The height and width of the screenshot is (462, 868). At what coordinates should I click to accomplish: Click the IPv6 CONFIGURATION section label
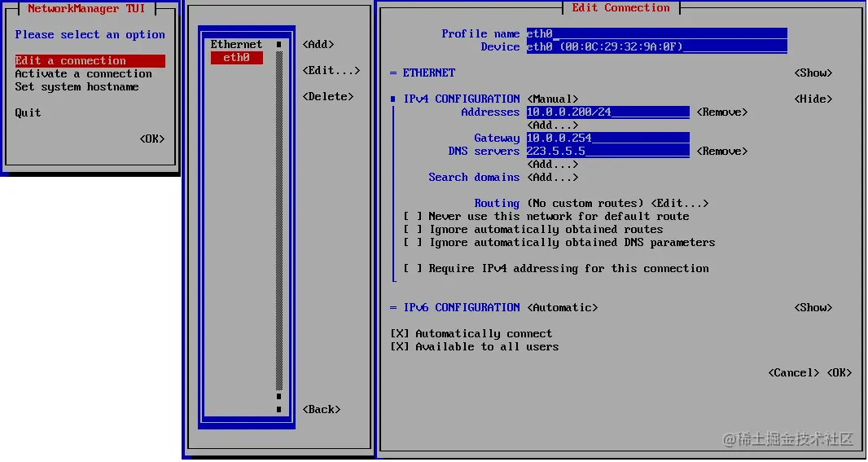tap(462, 307)
